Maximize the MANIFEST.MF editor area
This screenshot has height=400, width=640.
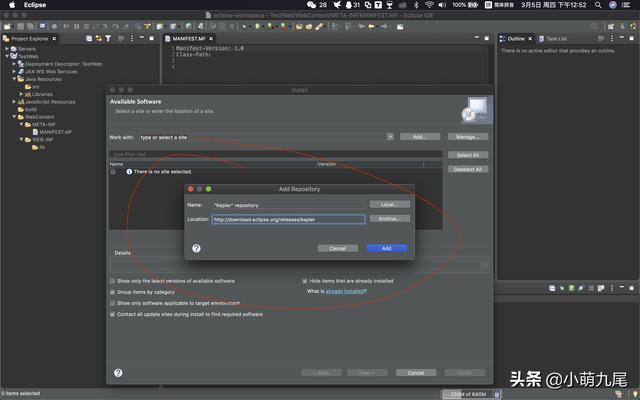(487, 38)
